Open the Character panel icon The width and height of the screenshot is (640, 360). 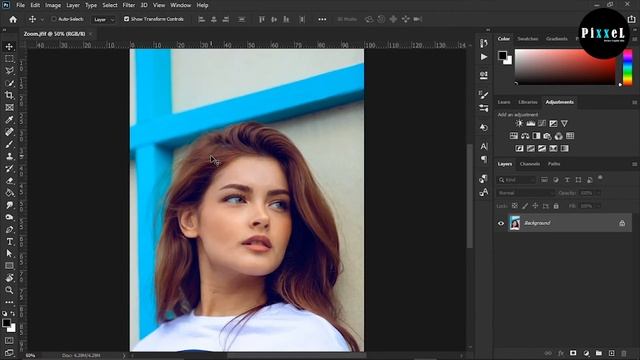coord(484,146)
